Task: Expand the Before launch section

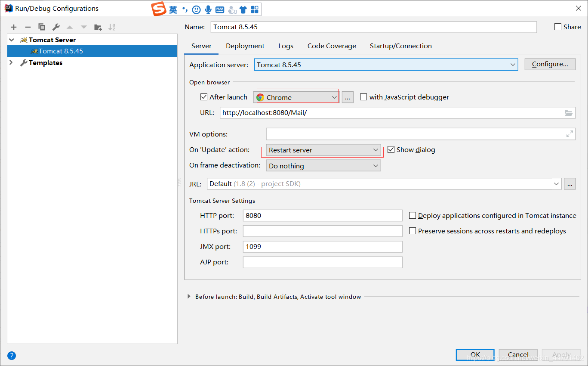Action: (x=189, y=297)
